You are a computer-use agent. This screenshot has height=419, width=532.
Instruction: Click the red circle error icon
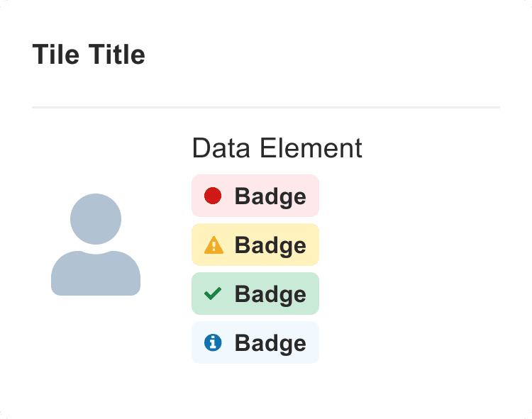coord(213,196)
